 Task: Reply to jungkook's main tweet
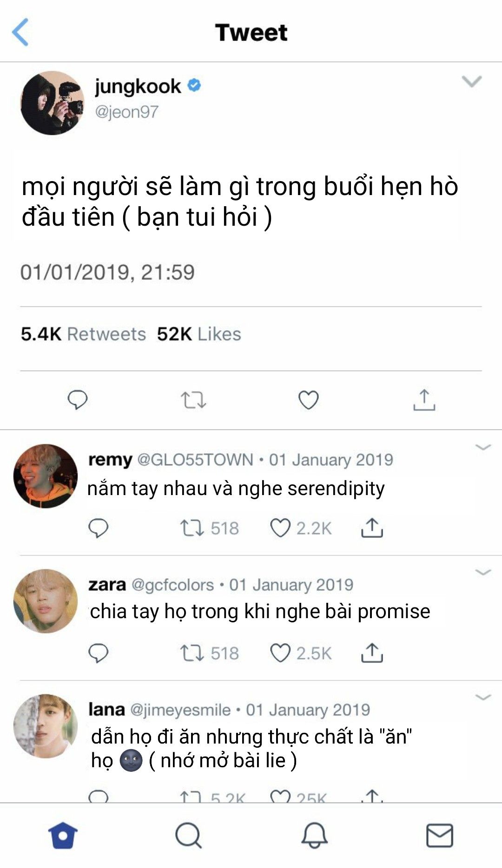pyautogui.click(x=78, y=400)
